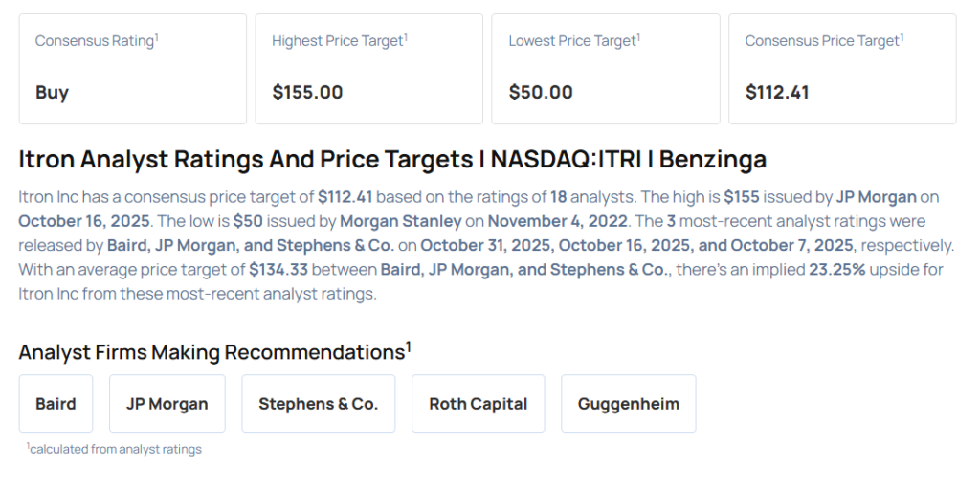This screenshot has width=980, height=490.
Task: Open the Stephens & Co. firm button
Action: (x=318, y=403)
